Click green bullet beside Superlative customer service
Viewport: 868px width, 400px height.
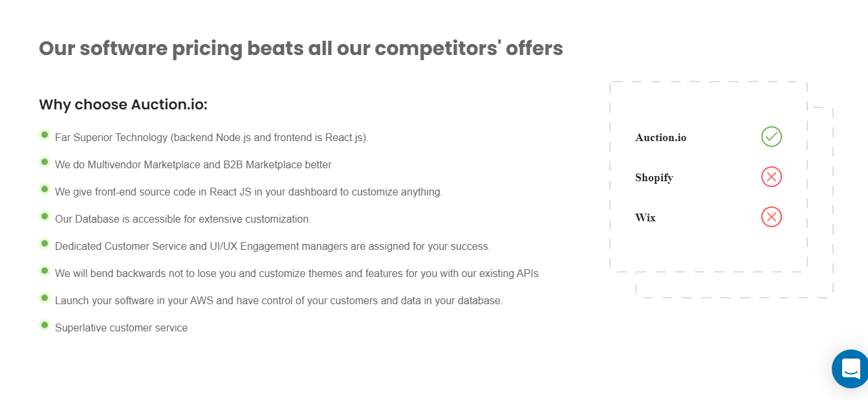coord(45,325)
